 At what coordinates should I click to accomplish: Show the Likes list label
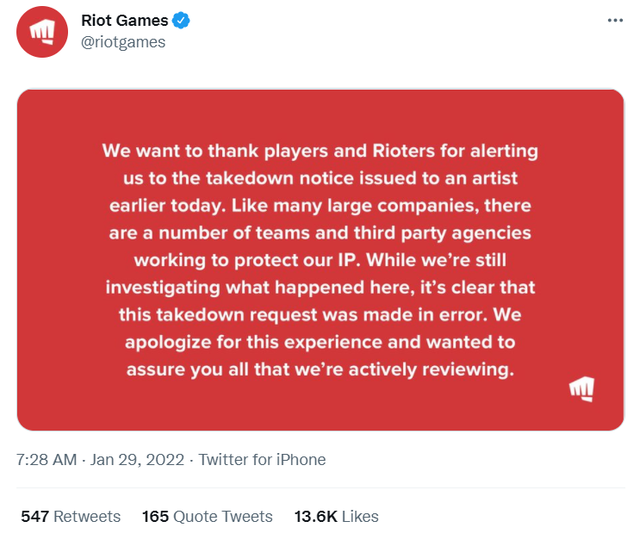[360, 516]
